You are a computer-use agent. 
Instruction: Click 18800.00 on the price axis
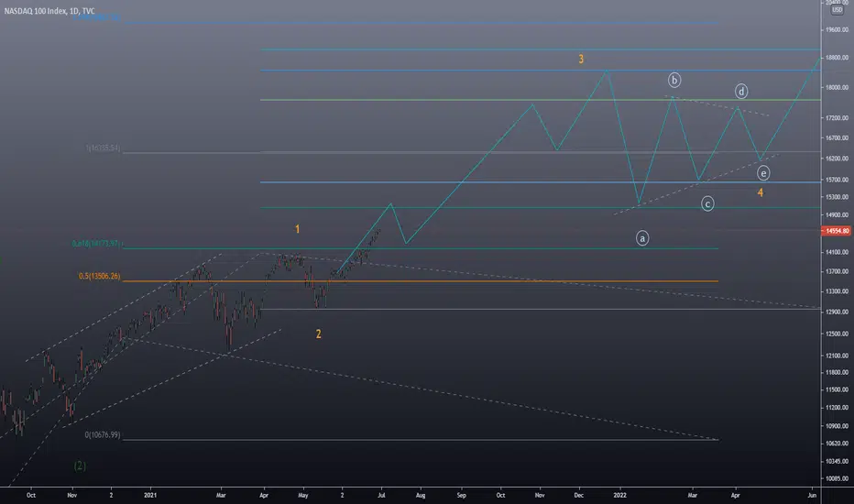tap(837, 58)
